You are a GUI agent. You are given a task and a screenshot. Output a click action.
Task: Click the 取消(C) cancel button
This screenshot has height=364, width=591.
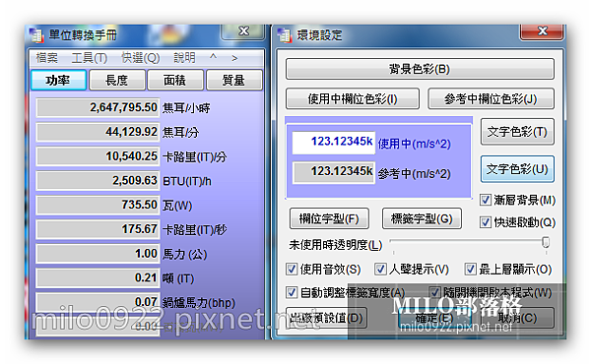(x=517, y=318)
